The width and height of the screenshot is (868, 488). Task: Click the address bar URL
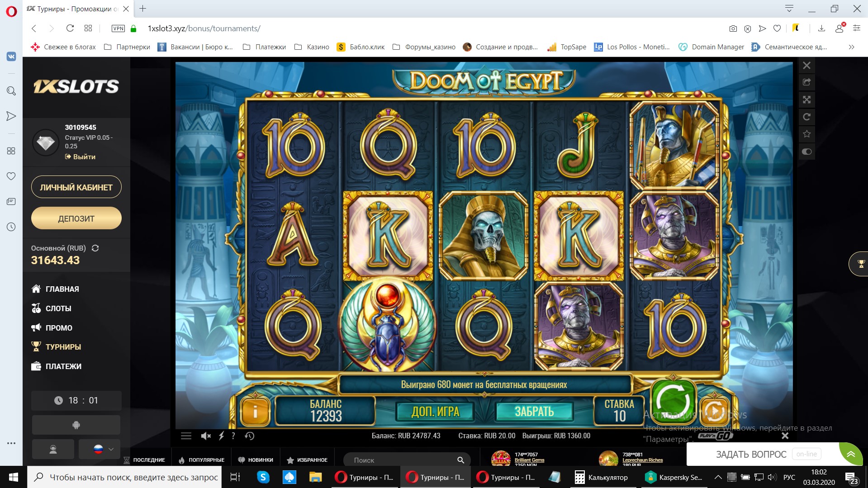click(x=204, y=28)
